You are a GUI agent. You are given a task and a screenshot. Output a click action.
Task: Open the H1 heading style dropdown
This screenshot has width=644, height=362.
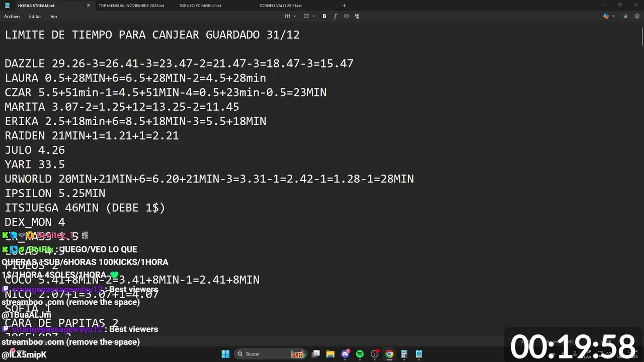290,16
